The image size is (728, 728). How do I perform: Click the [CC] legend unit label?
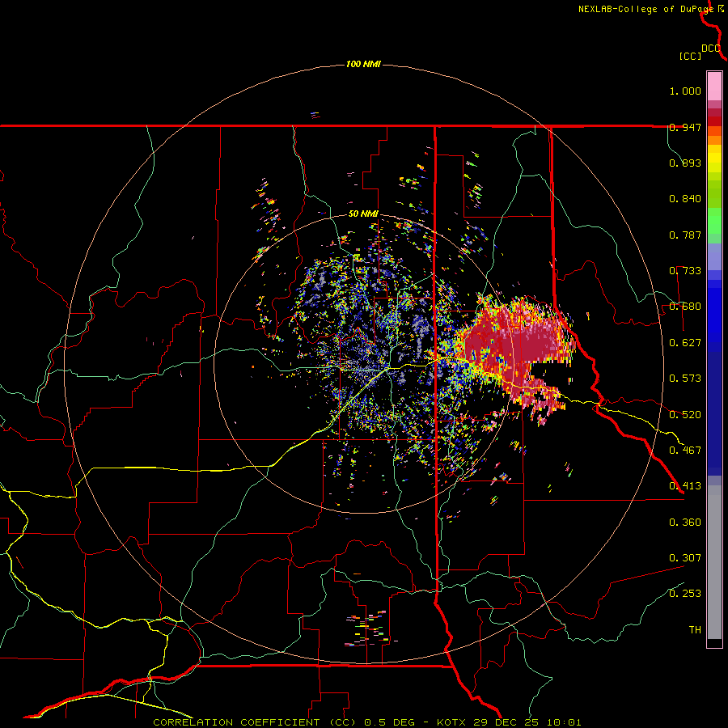[x=690, y=56]
